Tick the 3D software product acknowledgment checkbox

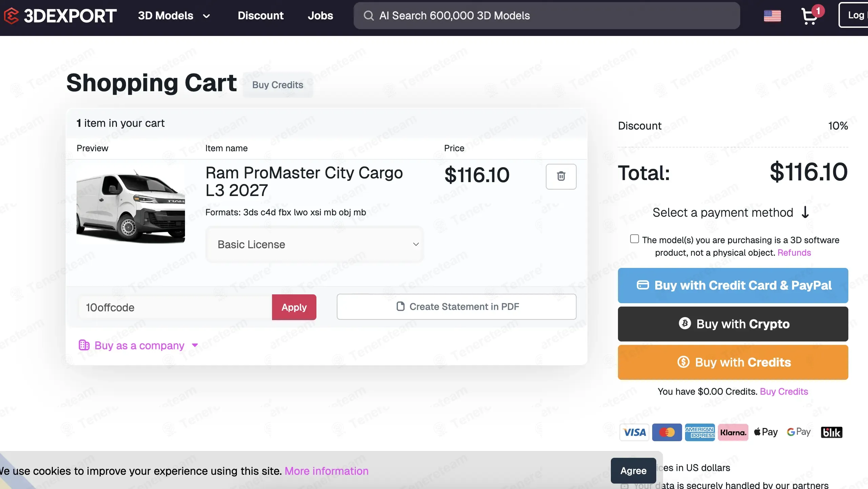[634, 239]
